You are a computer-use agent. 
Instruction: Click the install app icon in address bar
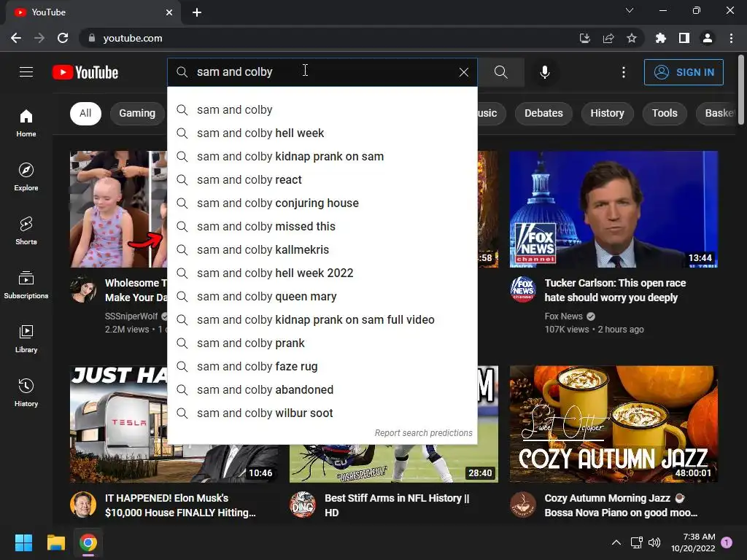[x=585, y=38]
